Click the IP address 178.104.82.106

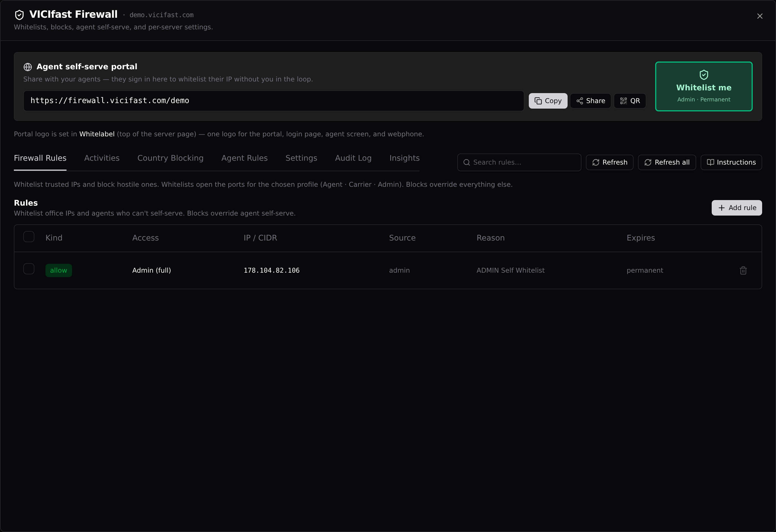tap(272, 270)
